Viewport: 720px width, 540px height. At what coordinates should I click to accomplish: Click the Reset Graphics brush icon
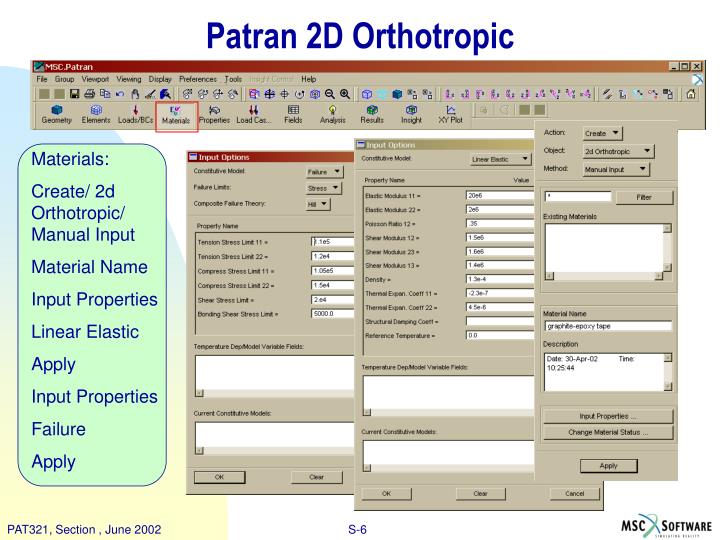pyautogui.click(x=150, y=94)
